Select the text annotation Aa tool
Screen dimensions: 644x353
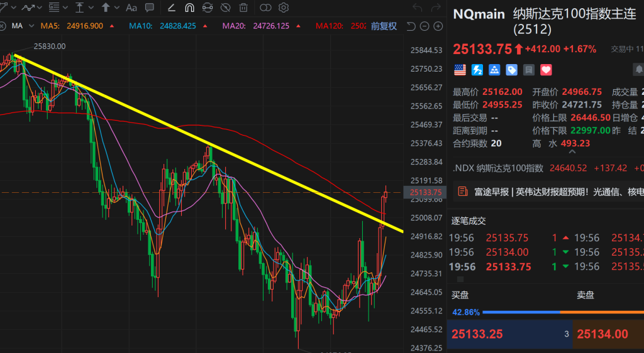(131, 8)
